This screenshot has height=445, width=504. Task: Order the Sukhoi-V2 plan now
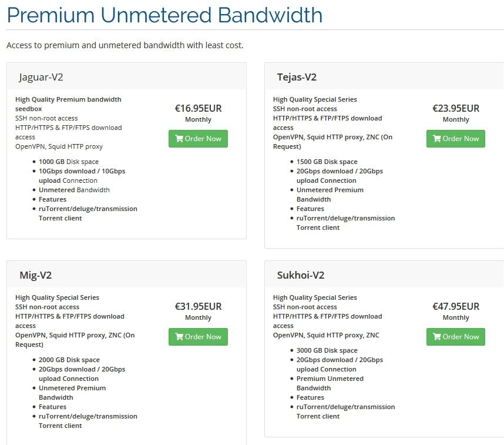click(455, 337)
